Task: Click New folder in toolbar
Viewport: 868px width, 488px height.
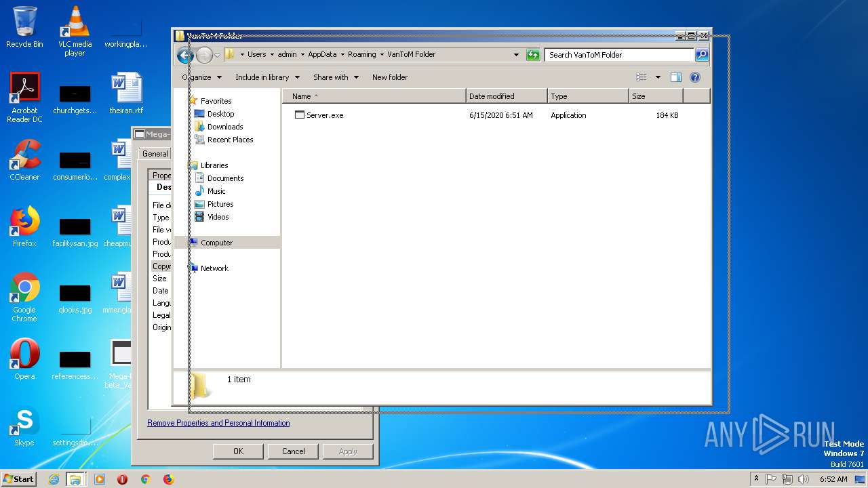Action: click(x=390, y=77)
